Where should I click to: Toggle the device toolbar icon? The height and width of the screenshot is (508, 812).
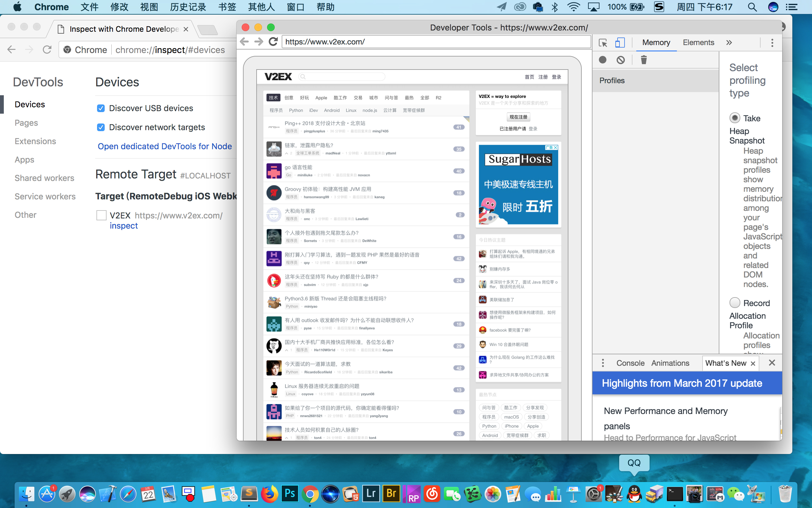click(620, 43)
